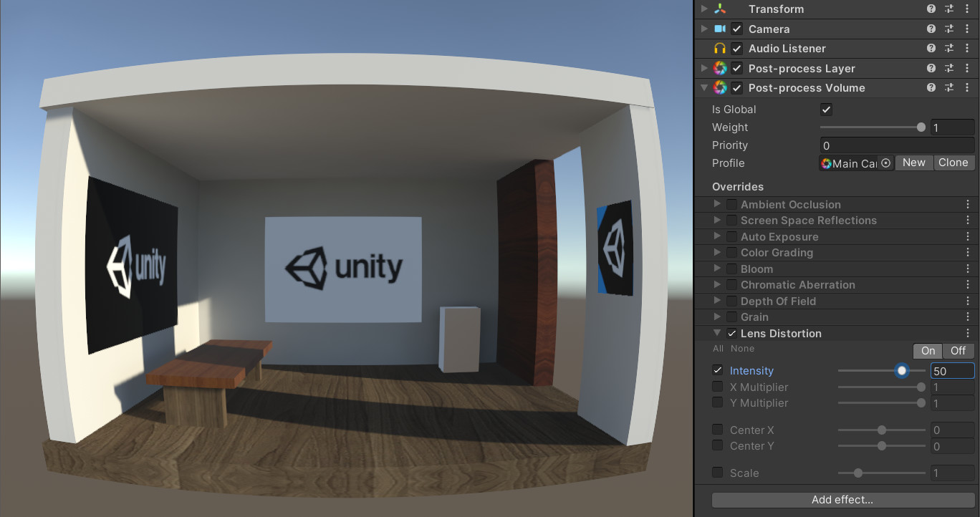The height and width of the screenshot is (517, 980).
Task: Open help for Post-process Layer
Action: coord(931,69)
